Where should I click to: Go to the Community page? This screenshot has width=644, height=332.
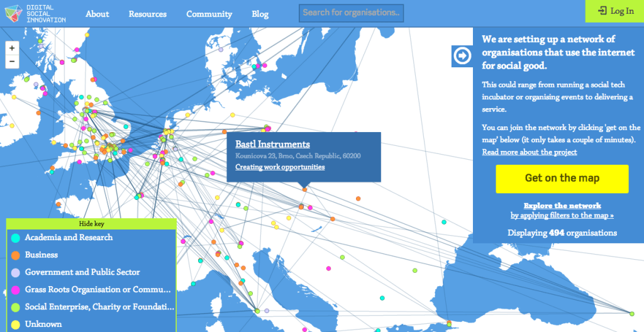209,14
